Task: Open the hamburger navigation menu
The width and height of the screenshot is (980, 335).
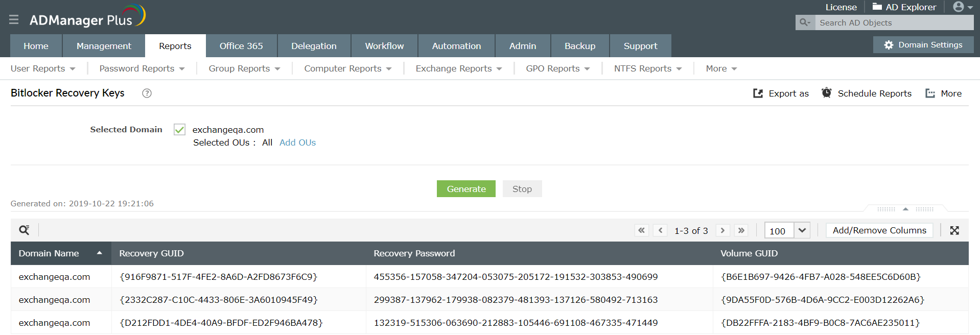Action: click(x=14, y=19)
